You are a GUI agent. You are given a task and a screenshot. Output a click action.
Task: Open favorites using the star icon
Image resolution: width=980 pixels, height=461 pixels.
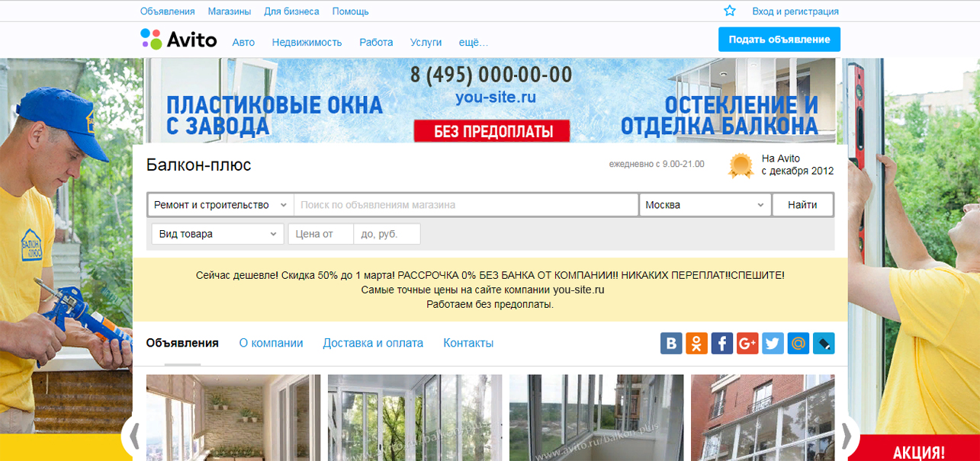click(x=730, y=11)
